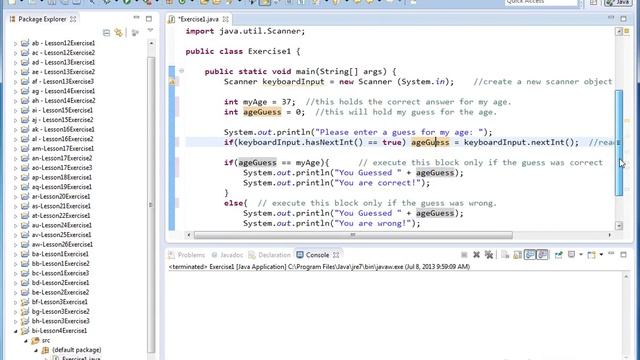Click the 'You are correct!' string literal
Viewport: 640px width, 360px height.
point(378,183)
